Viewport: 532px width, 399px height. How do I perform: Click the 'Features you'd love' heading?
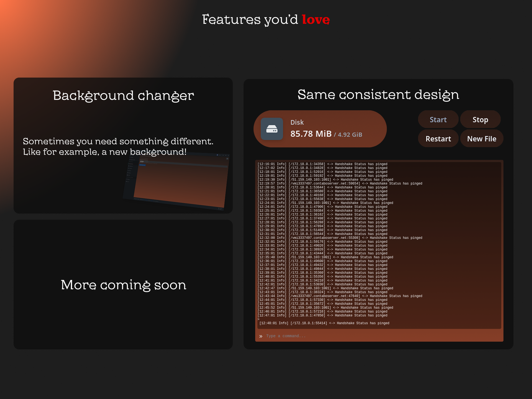[x=266, y=19]
